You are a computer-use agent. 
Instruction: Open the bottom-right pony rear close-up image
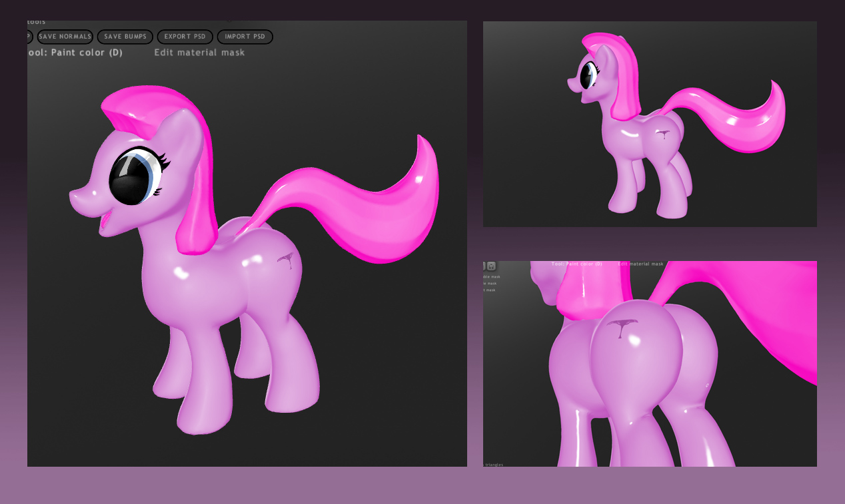click(650, 364)
